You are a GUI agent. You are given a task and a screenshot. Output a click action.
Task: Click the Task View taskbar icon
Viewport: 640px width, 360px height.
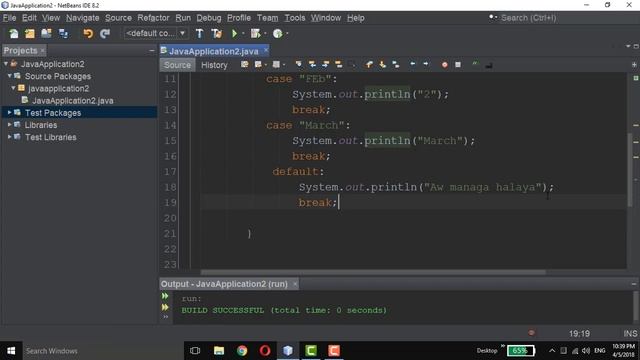tap(195, 351)
